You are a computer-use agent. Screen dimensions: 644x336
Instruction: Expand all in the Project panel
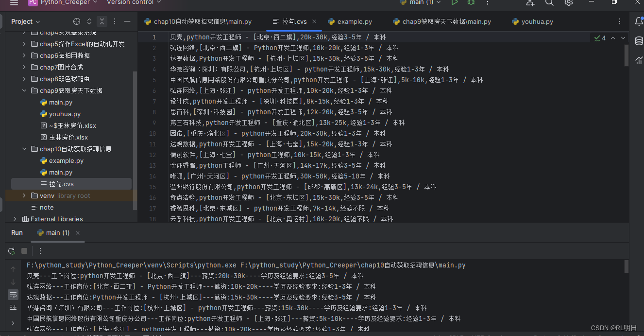click(89, 21)
